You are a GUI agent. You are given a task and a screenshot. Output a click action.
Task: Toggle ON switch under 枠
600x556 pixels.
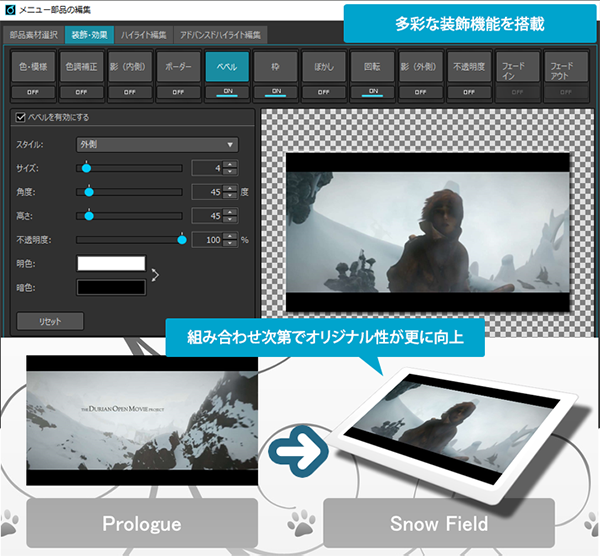tap(276, 92)
